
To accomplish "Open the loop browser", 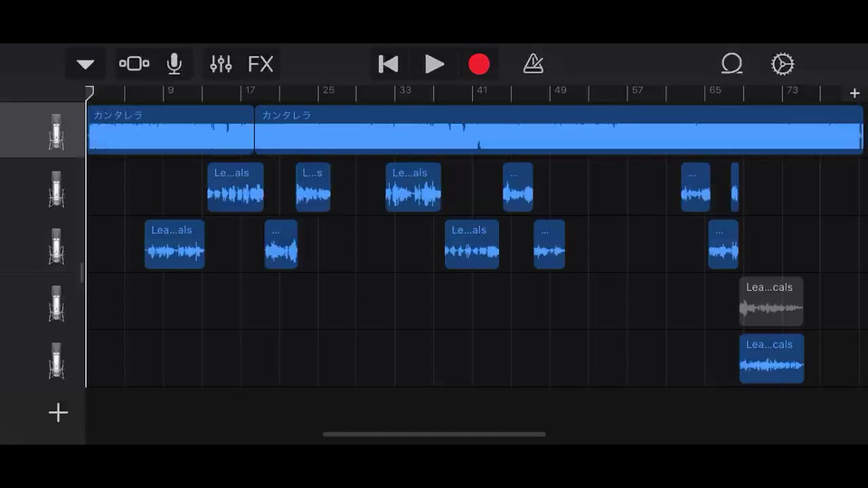I will coord(731,63).
